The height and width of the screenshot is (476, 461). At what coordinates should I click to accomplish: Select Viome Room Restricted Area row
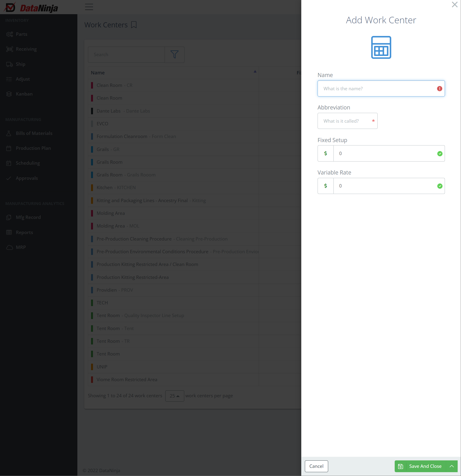(194, 380)
